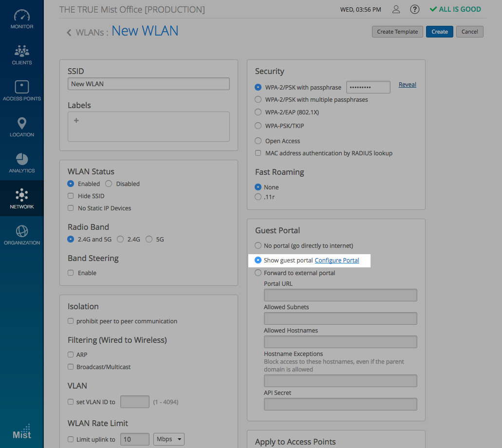Open the Mbps unit dropdown
Image resolution: width=502 pixels, height=448 pixels.
coord(168,439)
